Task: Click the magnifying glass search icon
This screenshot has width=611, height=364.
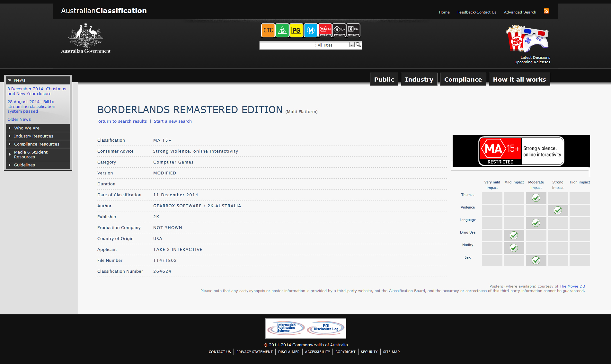Action: [358, 45]
